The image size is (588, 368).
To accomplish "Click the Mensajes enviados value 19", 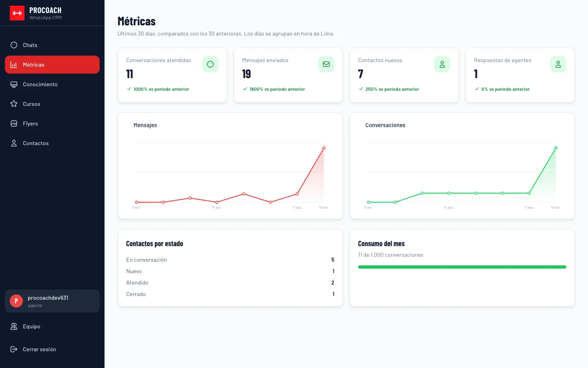I will [246, 74].
